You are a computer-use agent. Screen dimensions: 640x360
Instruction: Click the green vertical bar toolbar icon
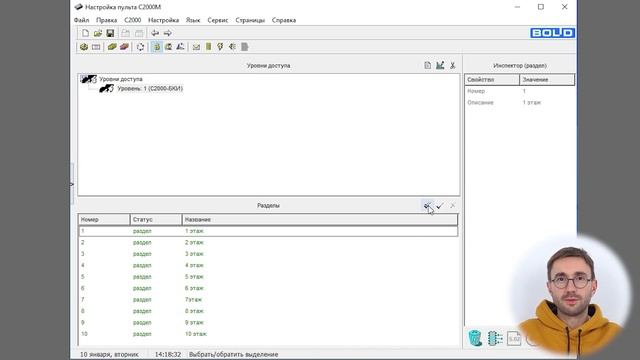[x=209, y=47]
